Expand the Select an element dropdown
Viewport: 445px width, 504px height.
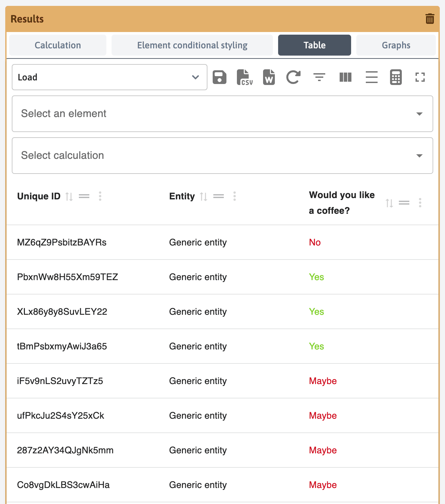[222, 114]
